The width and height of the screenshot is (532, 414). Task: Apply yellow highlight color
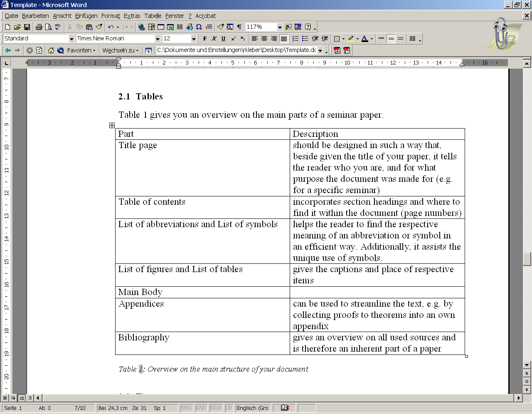(351, 39)
